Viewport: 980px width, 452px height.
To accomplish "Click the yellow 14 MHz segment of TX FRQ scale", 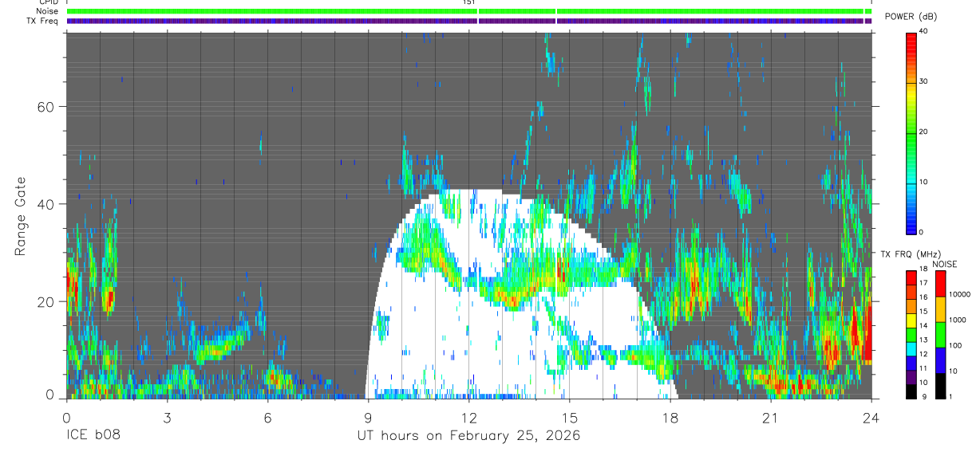I will point(911,321).
